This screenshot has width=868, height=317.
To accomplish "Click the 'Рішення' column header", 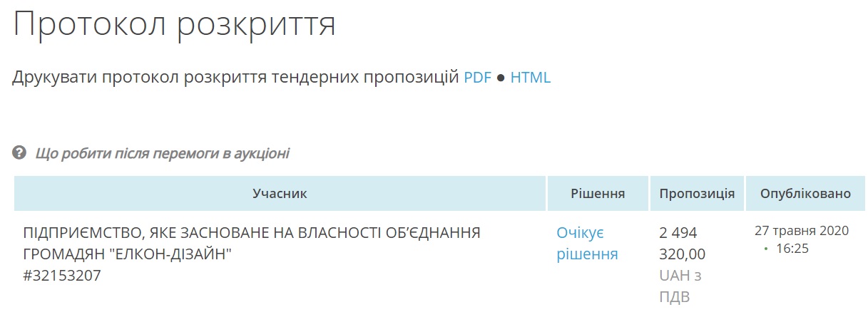I will point(598,194).
